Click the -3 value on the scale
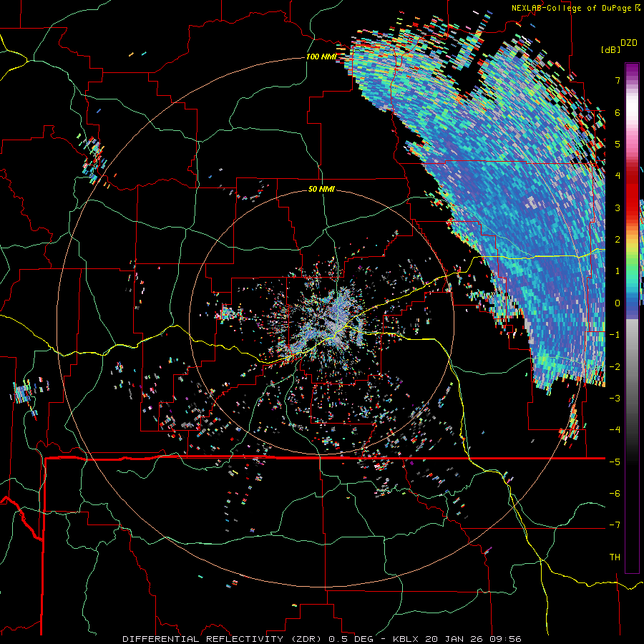Screen dimensions: 644x644 coord(615,399)
